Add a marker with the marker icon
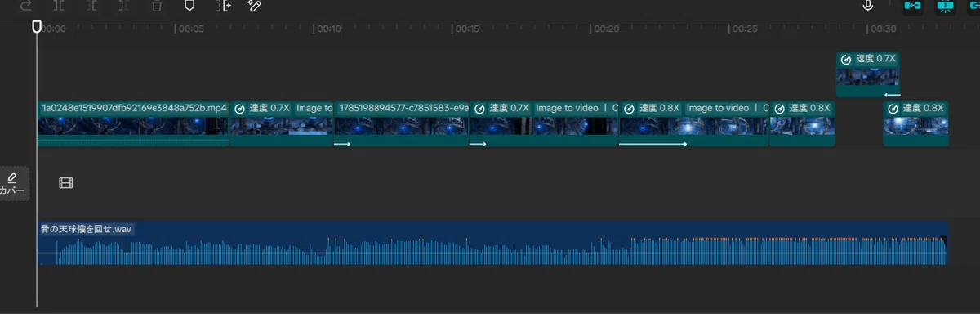 (x=189, y=6)
